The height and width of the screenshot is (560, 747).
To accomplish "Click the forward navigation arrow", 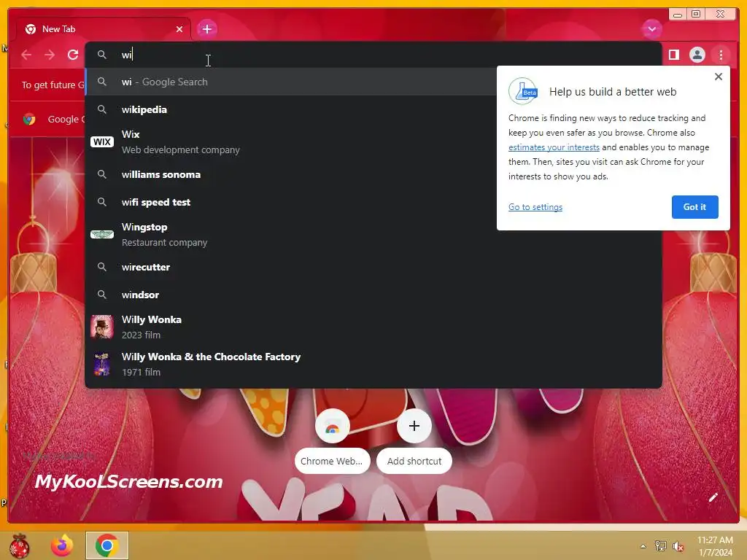I will [x=50, y=55].
